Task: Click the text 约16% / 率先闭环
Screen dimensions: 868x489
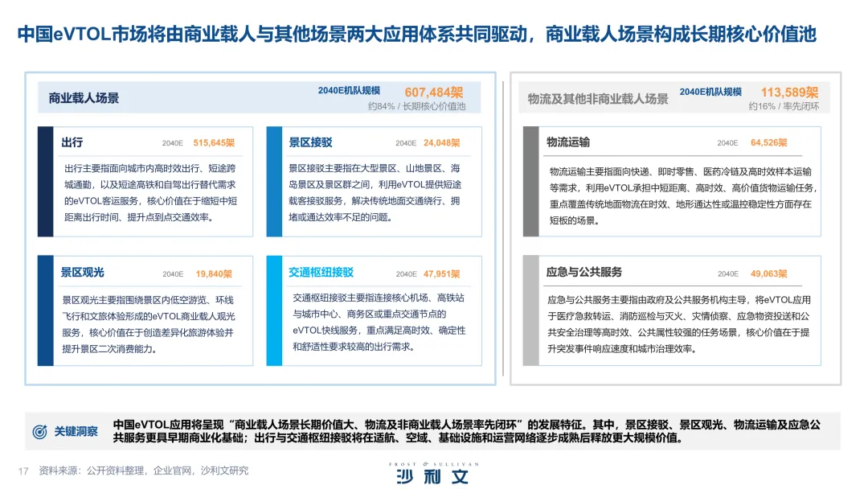Action: point(784,106)
